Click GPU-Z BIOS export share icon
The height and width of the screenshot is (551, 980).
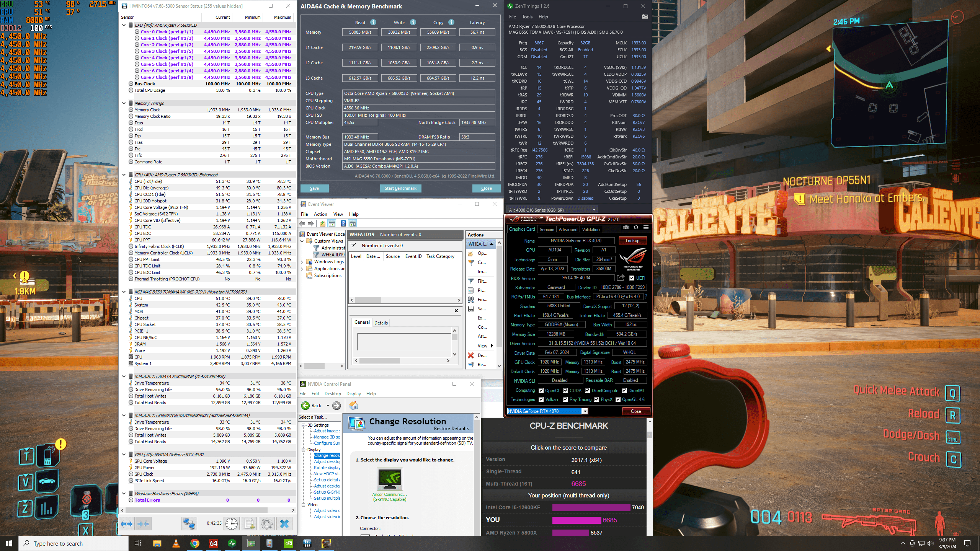click(x=621, y=278)
